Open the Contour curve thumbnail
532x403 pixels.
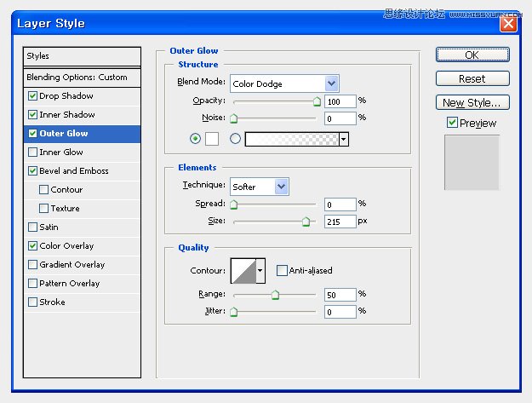(243, 271)
